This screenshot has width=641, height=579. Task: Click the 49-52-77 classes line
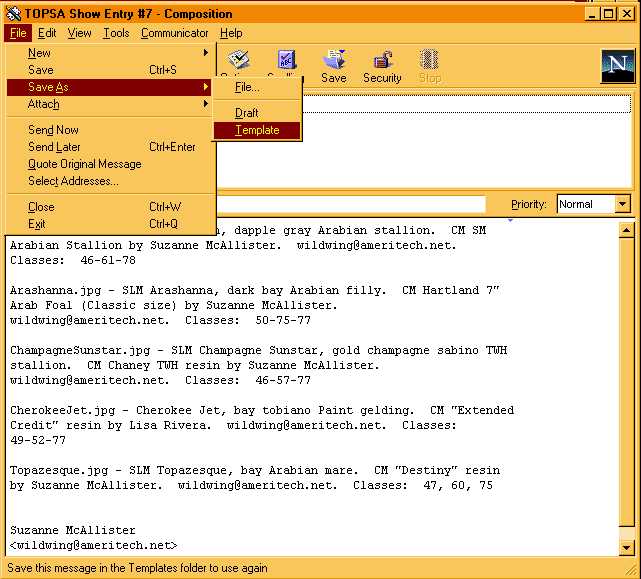38,440
